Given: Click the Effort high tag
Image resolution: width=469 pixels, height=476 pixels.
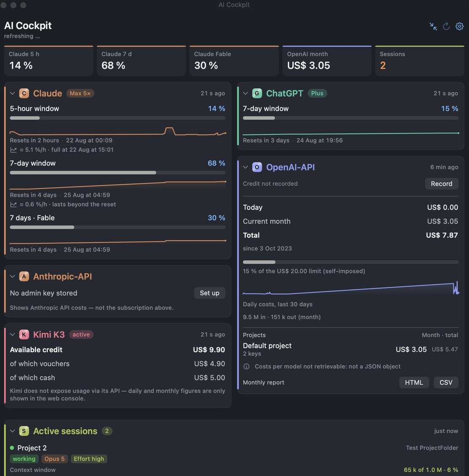Looking at the screenshot, I should (89, 459).
